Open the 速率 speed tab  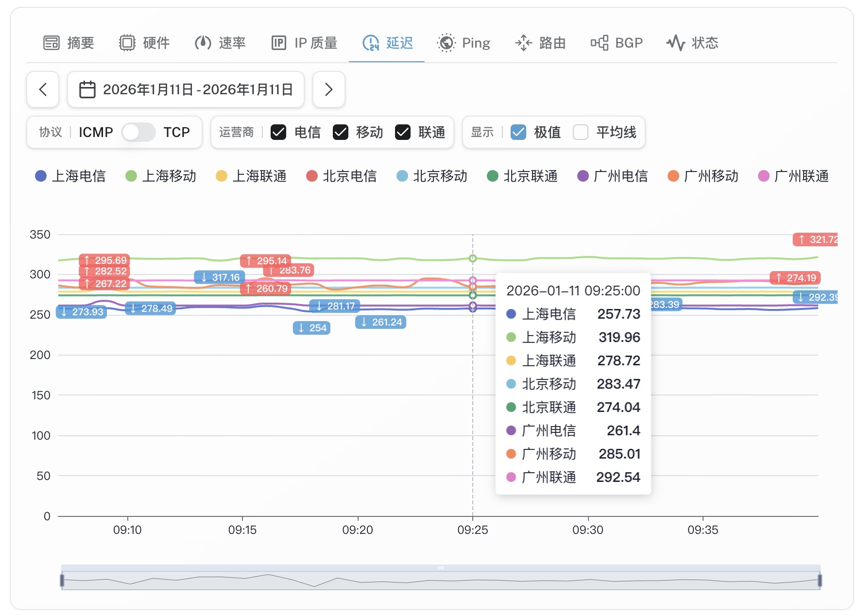[x=220, y=43]
